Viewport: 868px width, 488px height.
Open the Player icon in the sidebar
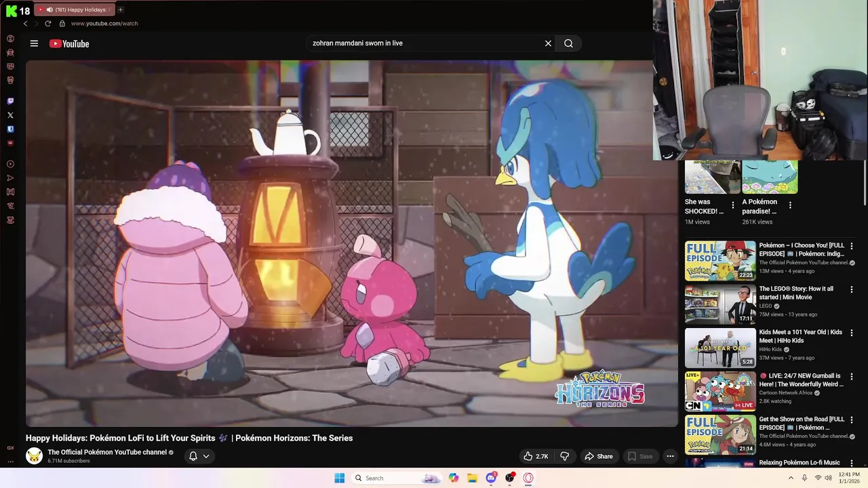(10, 164)
